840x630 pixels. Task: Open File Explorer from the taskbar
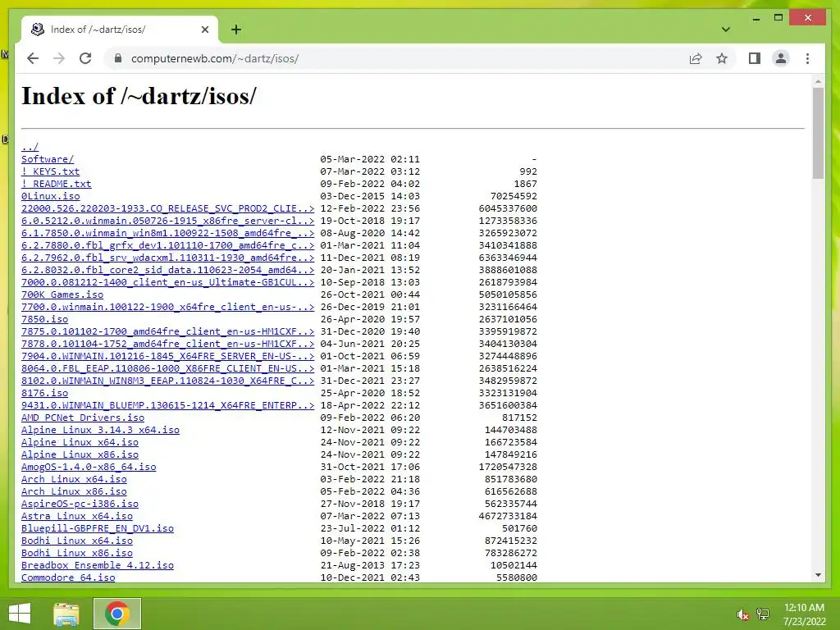point(66,614)
